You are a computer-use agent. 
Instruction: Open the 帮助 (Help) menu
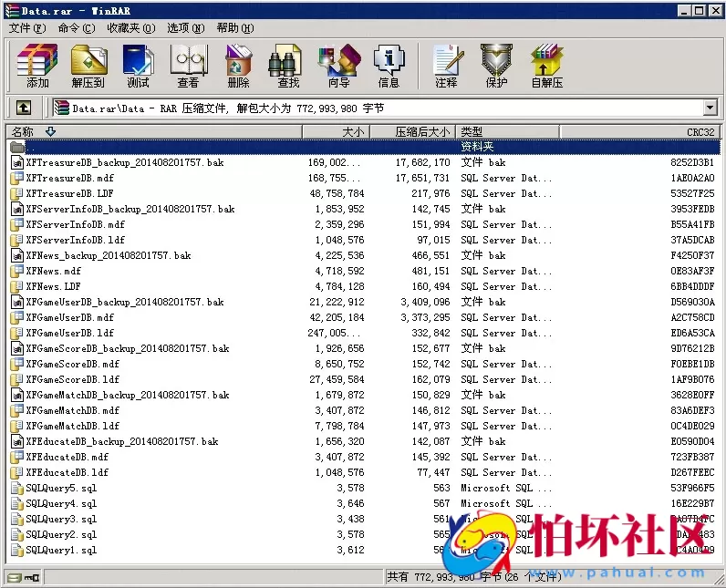tap(235, 28)
